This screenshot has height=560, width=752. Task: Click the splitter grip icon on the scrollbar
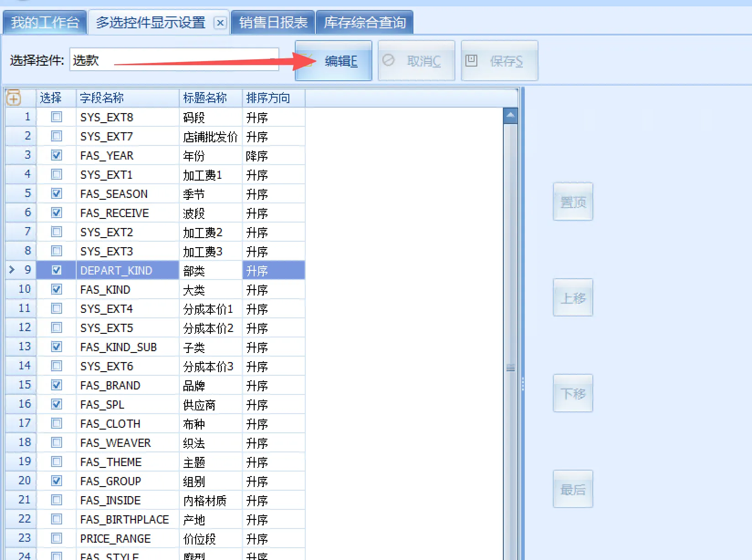510,368
